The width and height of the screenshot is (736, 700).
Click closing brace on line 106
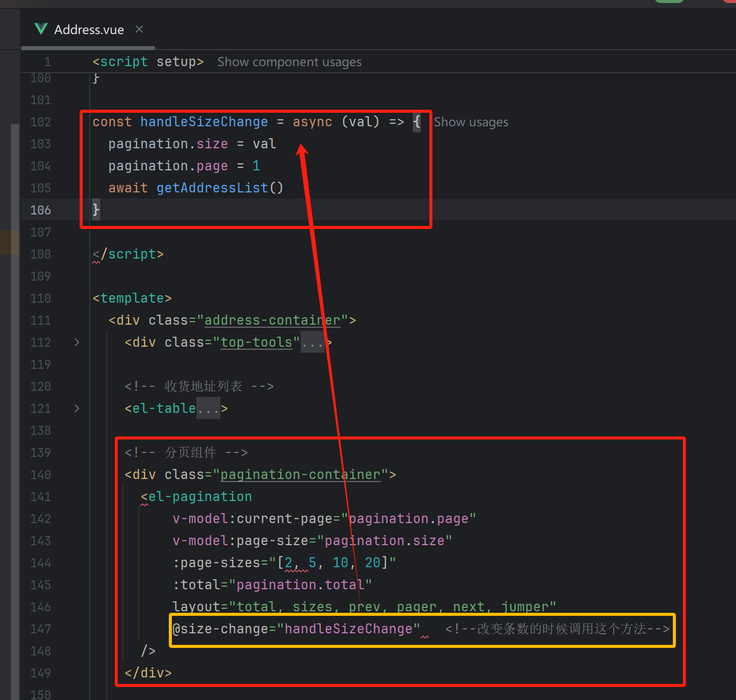(96, 210)
